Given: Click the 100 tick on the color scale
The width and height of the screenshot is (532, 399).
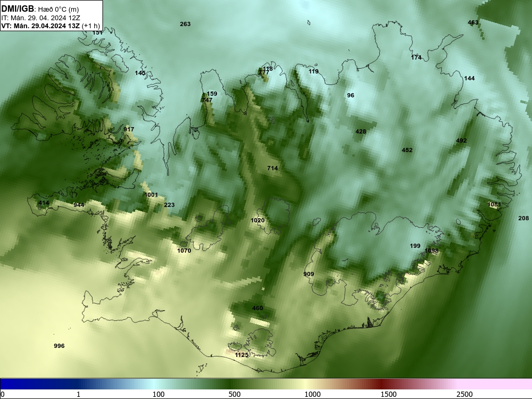Looking at the screenshot, I should click(x=159, y=394).
